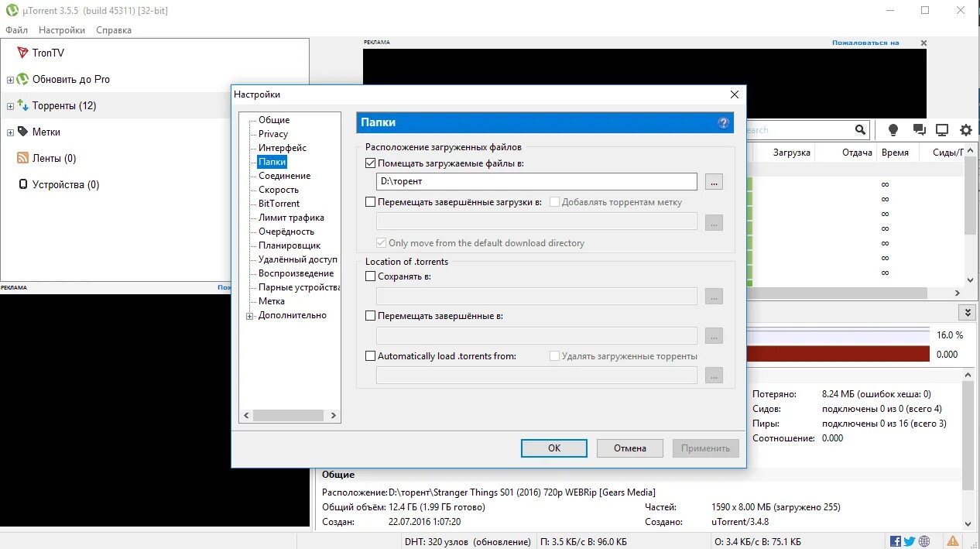Click settings tree horizontal scrollbar right arrow
Image resolution: width=980 pixels, height=549 pixels.
pos(334,416)
